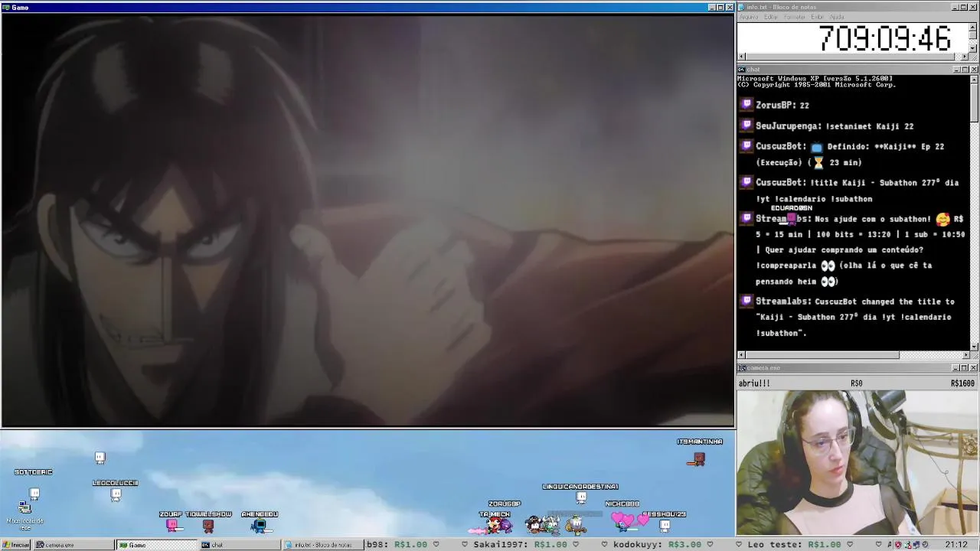Click the AKENGEDU blue avatar sprite
980x551 pixels.
259,526
